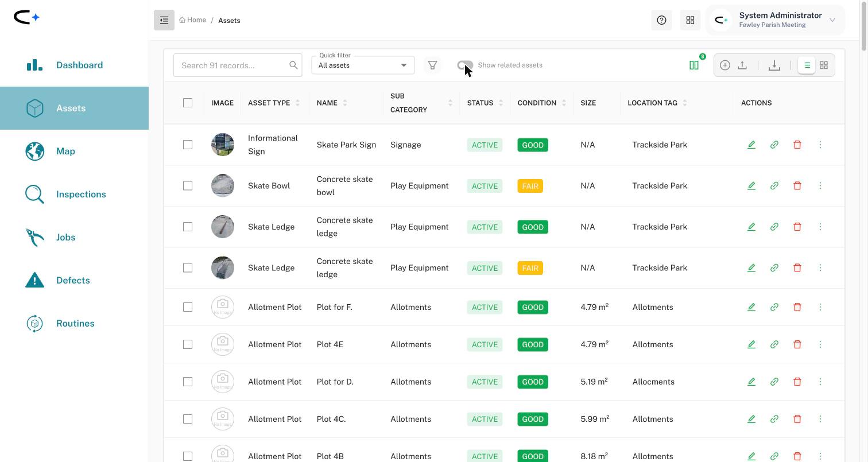Image resolution: width=868 pixels, height=462 pixels.
Task: Sort by Status column
Action: [501, 103]
